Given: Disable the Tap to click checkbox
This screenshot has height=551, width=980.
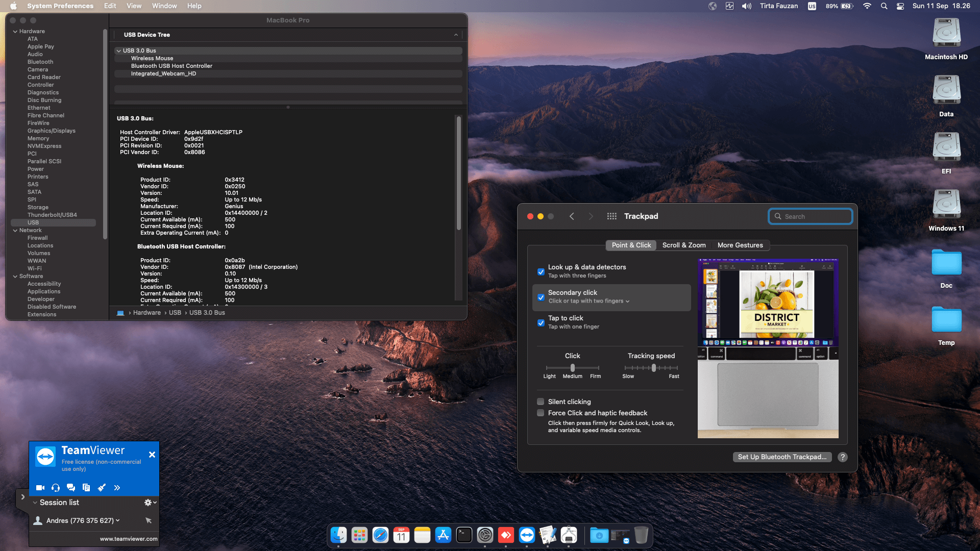Looking at the screenshot, I should click(541, 323).
